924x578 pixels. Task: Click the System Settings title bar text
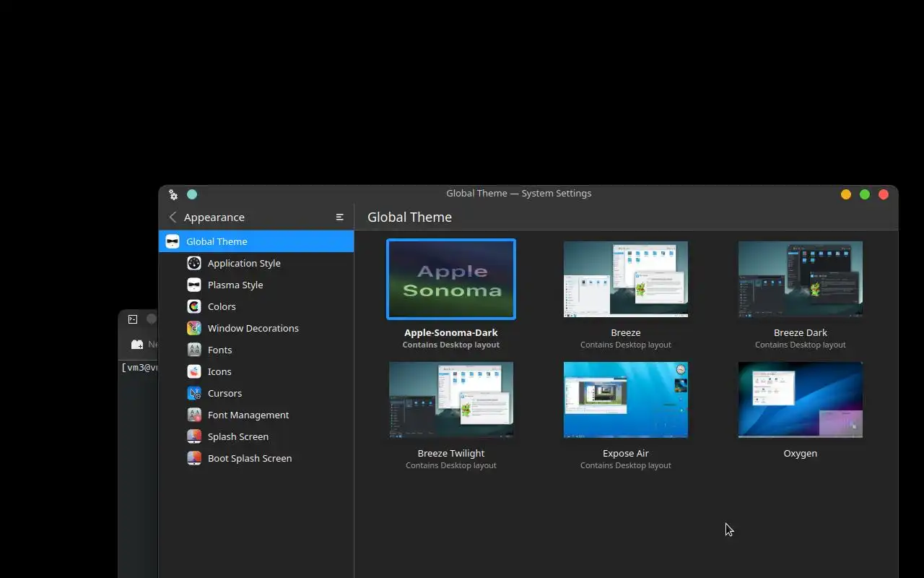click(519, 193)
